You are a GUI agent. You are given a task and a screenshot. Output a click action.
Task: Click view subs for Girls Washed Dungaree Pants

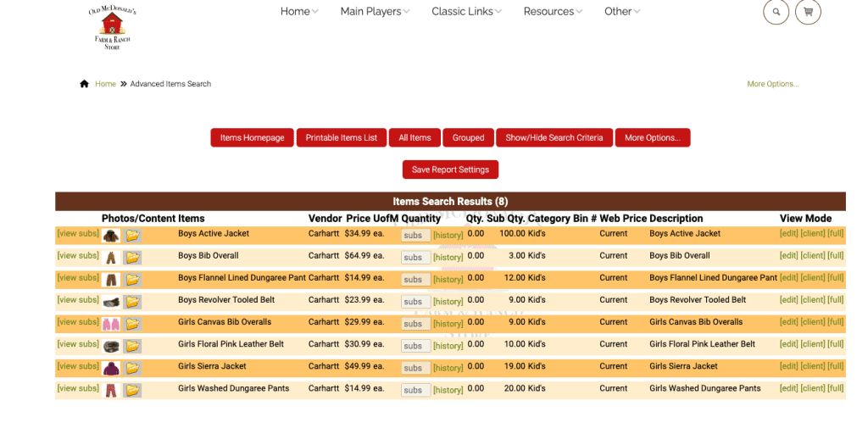click(78, 389)
